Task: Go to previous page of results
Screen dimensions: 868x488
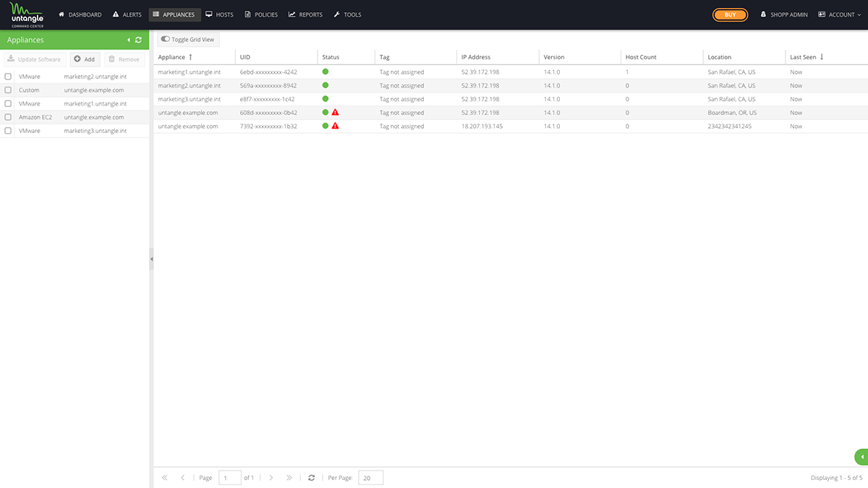Action: tap(183, 478)
